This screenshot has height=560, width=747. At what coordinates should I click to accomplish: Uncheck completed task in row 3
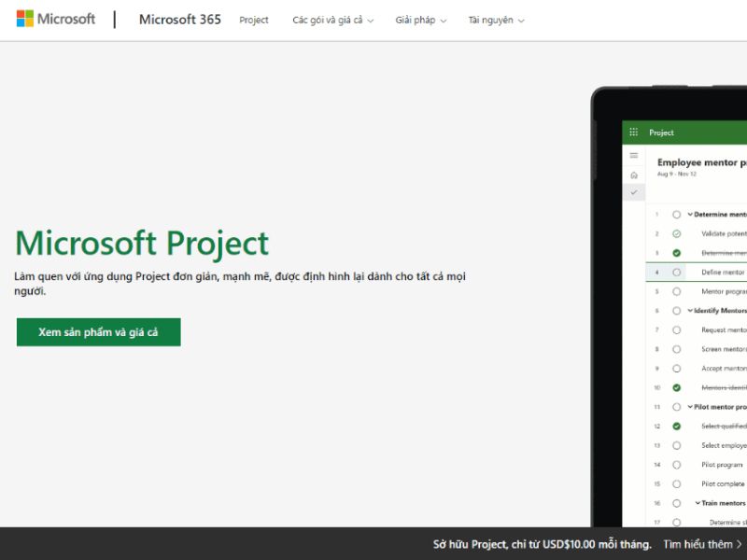[676, 253]
